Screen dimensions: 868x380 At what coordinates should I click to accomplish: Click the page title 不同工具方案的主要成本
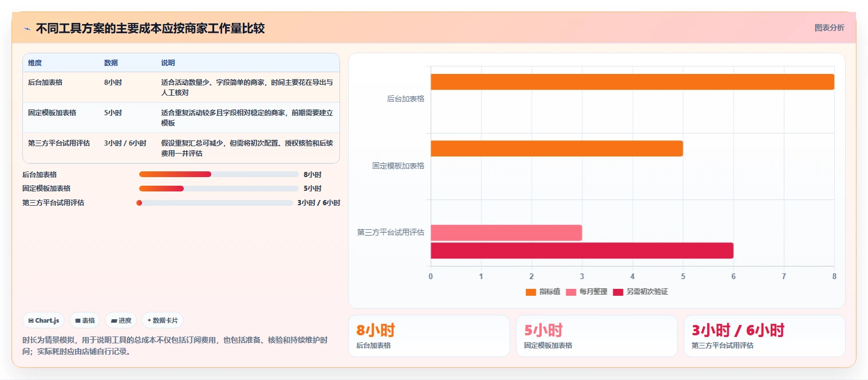click(150, 29)
